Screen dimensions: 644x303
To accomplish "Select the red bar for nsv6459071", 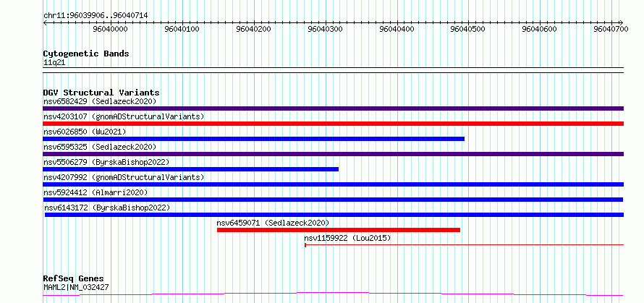I will (x=339, y=230).
